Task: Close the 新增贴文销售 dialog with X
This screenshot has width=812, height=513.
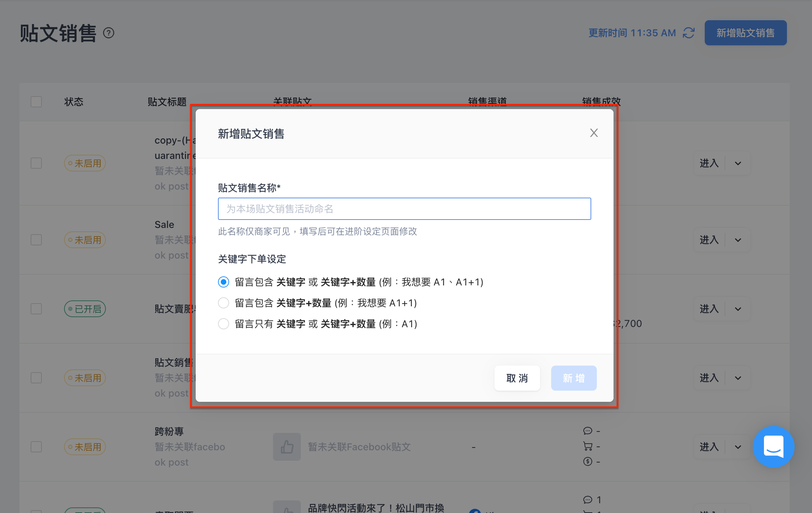Action: coord(594,133)
